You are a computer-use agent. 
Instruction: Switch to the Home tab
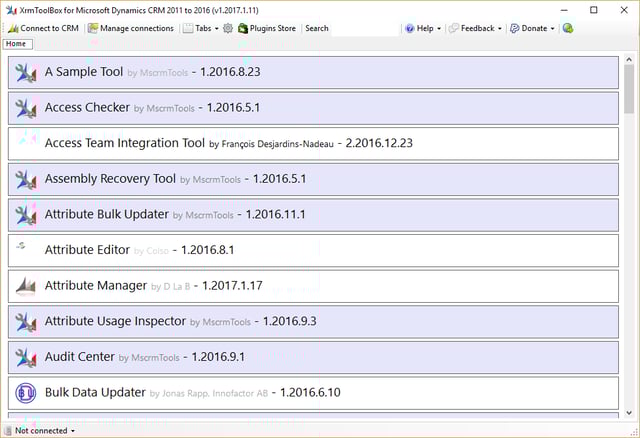[x=18, y=44]
